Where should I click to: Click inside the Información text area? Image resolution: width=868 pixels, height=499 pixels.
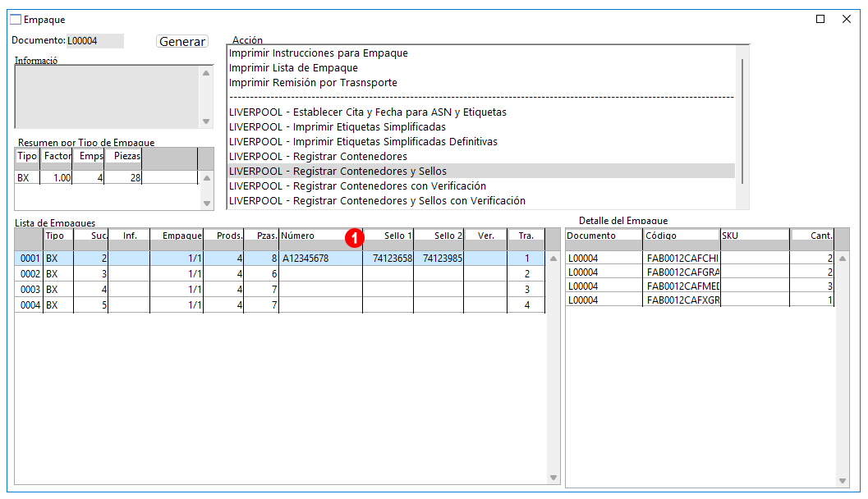point(107,97)
